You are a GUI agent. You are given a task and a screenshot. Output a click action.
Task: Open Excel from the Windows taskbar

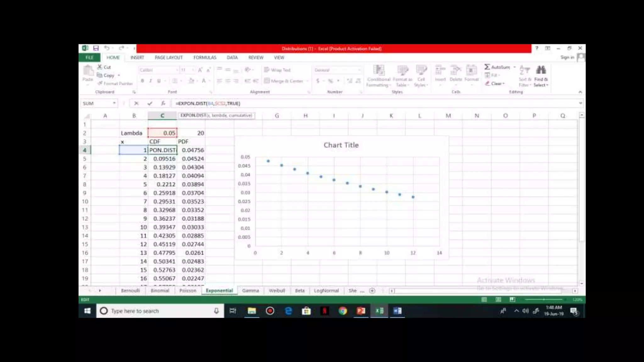coord(380,311)
